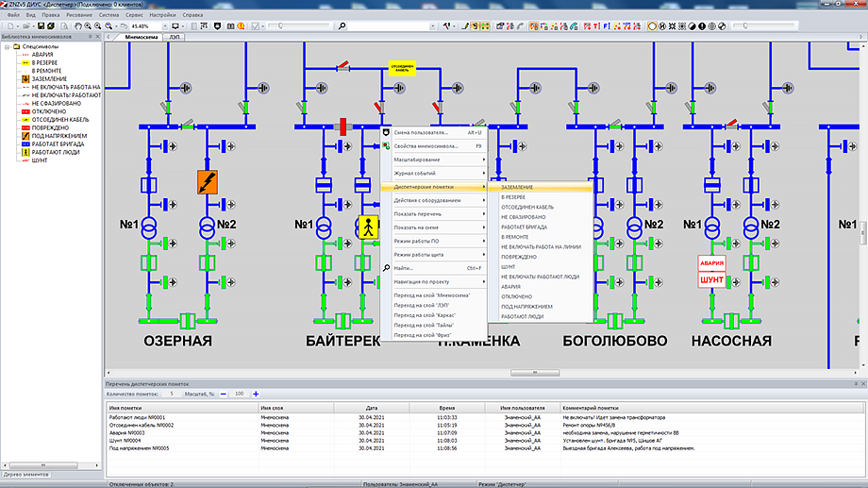The height and width of the screenshot is (488, 868).
Task: Click the yellow disconnected cable label on the diagram
Action: pyautogui.click(x=404, y=68)
